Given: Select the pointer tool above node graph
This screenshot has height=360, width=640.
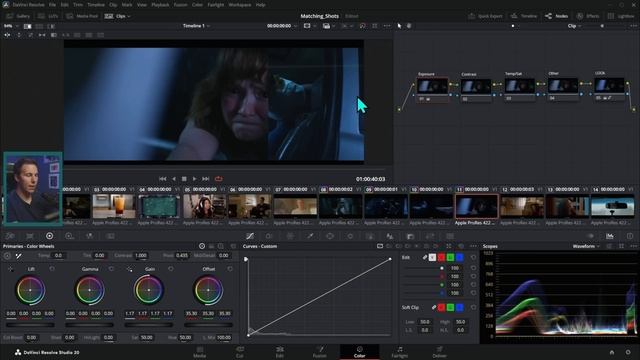Looking at the screenshot, I should pyautogui.click(x=399, y=26).
